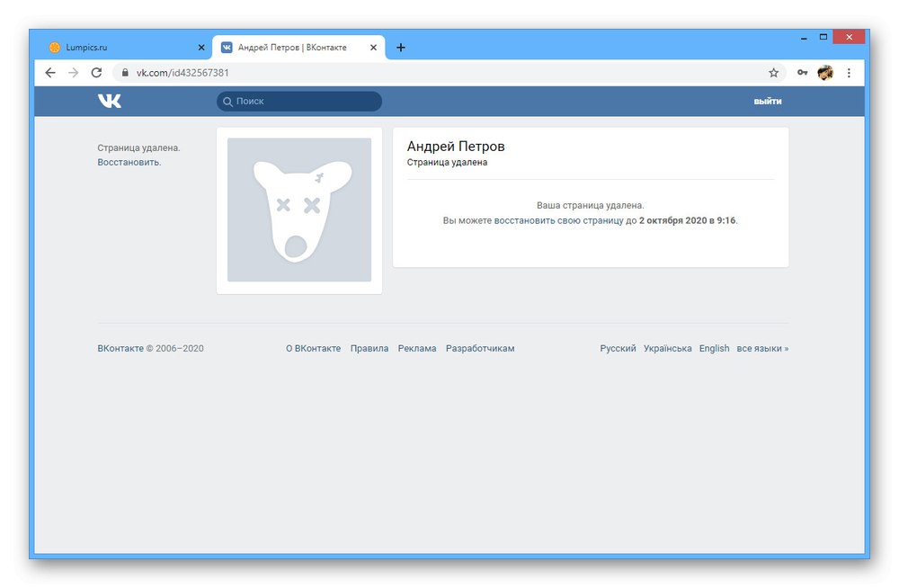This screenshot has height=588, width=899.
Task: Click Восстановить link in left sidebar
Action: click(129, 163)
